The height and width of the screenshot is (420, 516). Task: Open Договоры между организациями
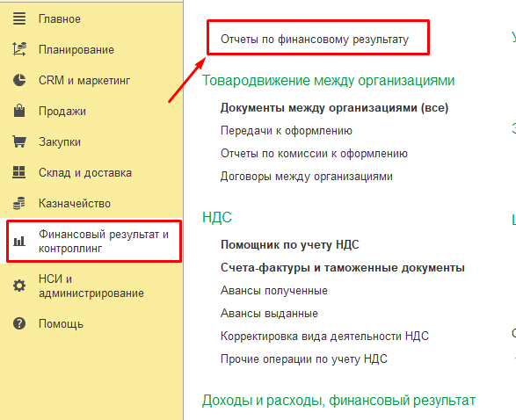click(x=307, y=177)
